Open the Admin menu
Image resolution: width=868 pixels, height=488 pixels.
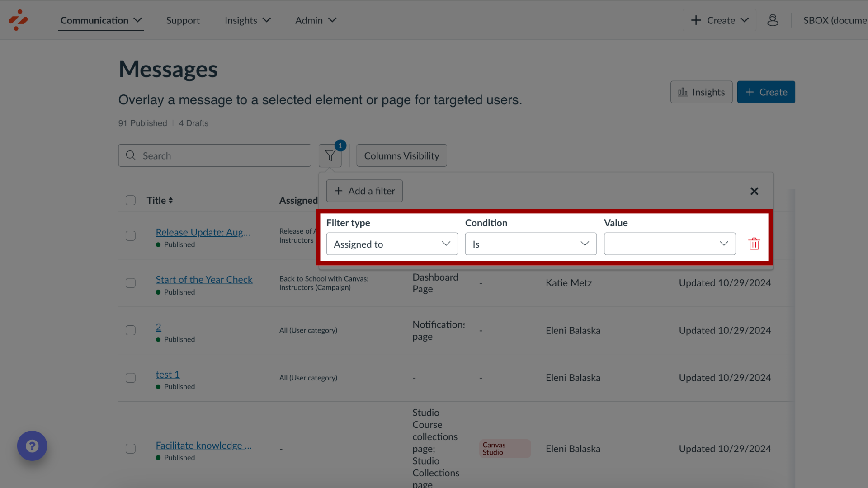pyautogui.click(x=316, y=20)
